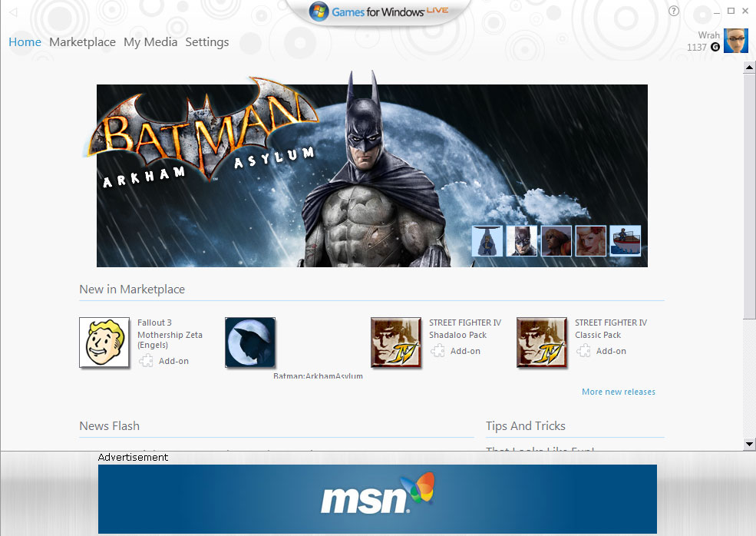Viewport: 756px width, 536px height.
Task: Open the More new releases link
Action: (619, 392)
